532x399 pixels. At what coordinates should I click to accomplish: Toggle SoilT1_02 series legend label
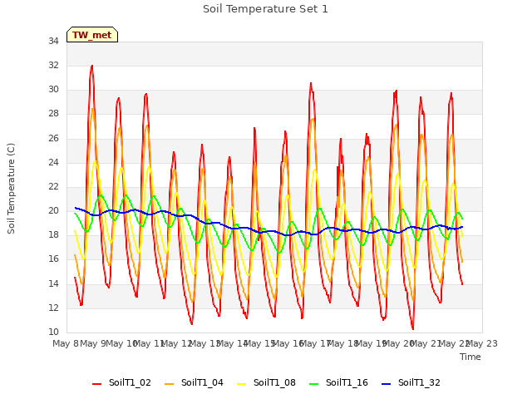point(130,382)
